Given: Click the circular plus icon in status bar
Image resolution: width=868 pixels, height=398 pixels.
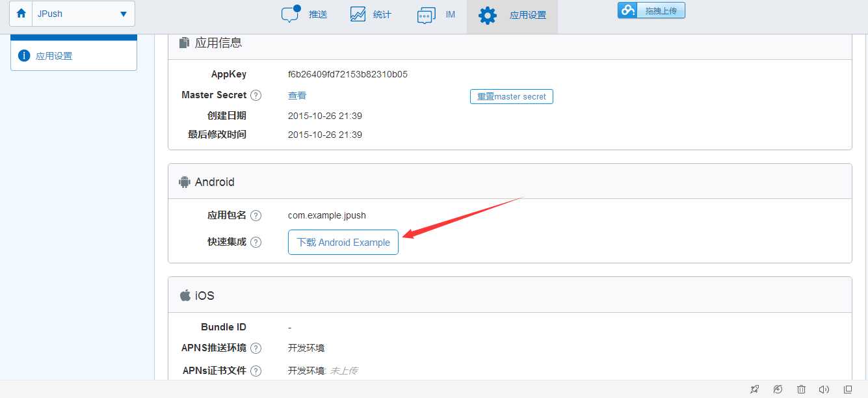Looking at the screenshot, I should (x=778, y=389).
